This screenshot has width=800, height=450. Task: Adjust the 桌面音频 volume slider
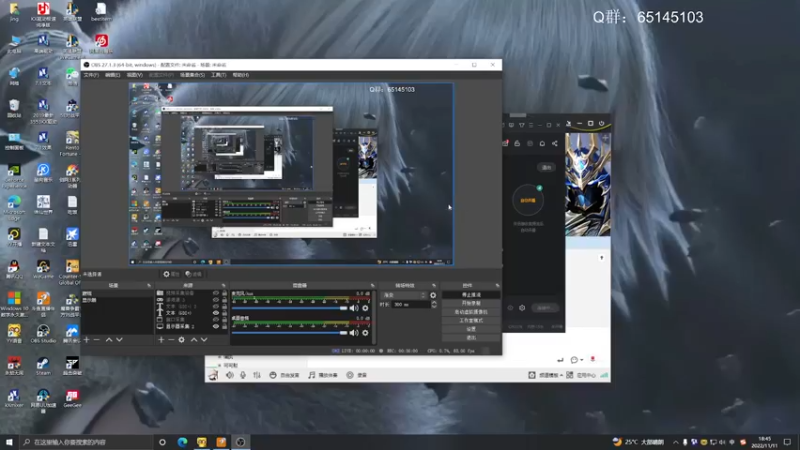pos(289,333)
